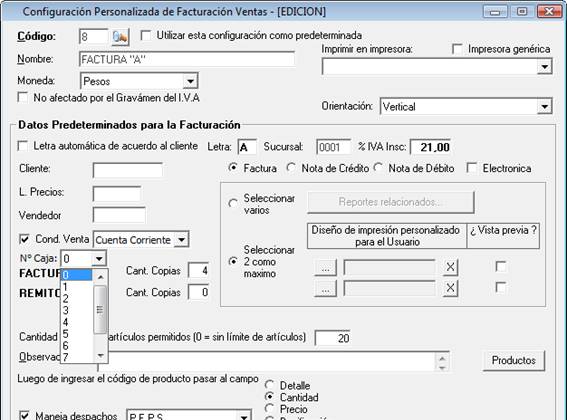
Task: Open the Cond. Venta Cuenta Corriente dropdown
Action: [182, 240]
